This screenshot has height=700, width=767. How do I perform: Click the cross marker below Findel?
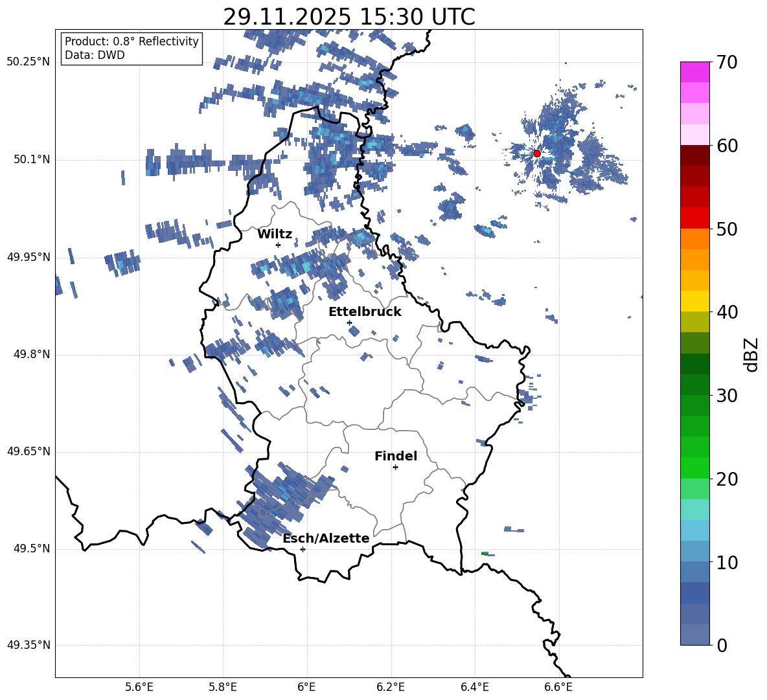(395, 468)
